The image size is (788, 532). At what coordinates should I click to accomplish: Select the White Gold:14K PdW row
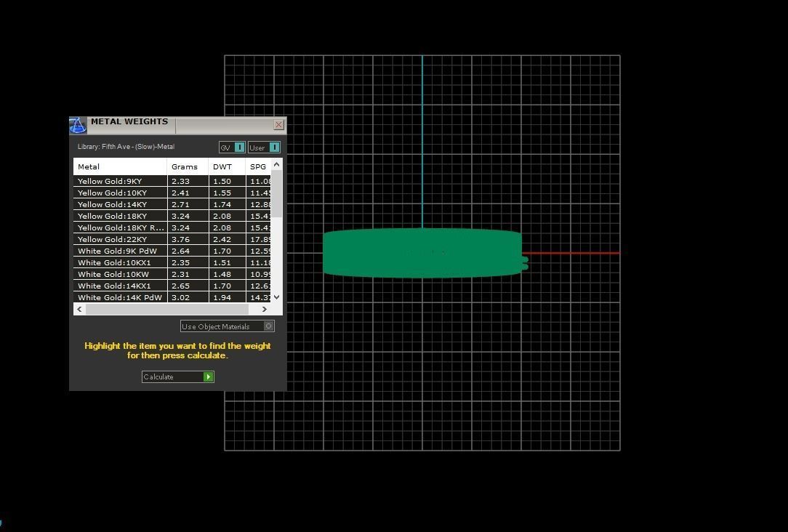coord(172,297)
